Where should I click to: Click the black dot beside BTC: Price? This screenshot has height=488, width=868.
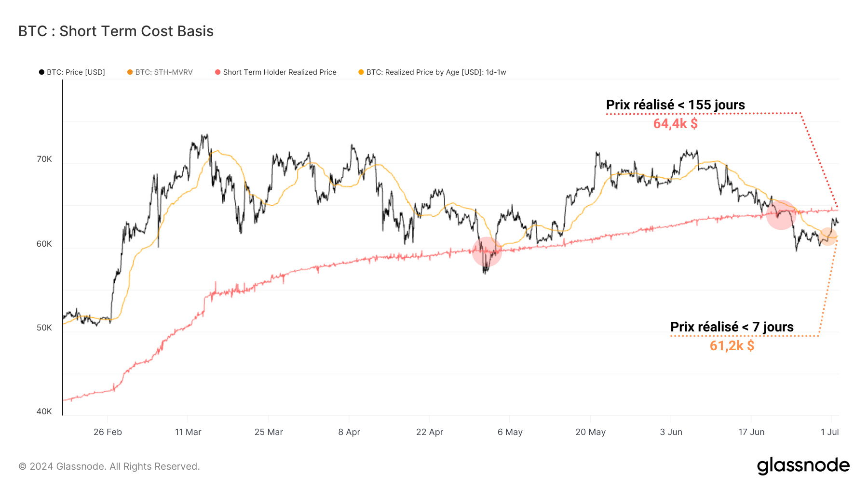click(41, 72)
